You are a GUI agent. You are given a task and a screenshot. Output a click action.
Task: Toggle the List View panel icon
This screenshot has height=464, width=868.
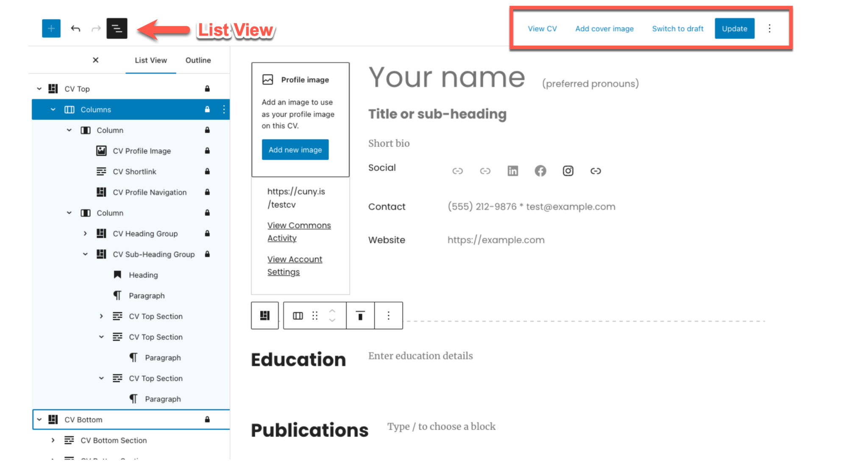(117, 28)
